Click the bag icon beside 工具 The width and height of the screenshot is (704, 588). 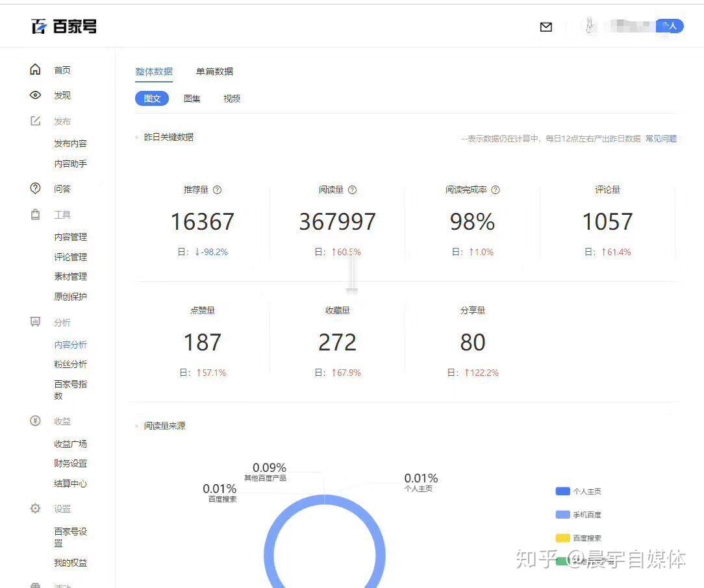tap(35, 214)
